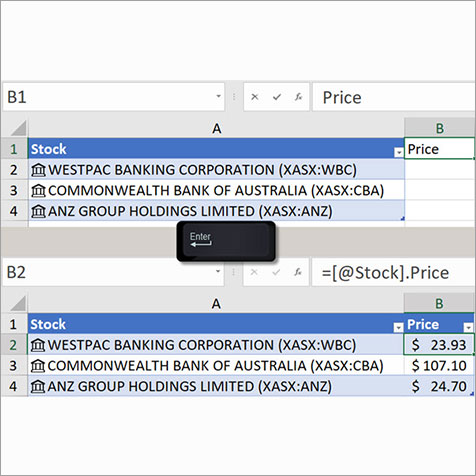This screenshot has width=476, height=476.
Task: Click empty cell B4 in upper sheet
Action: [x=440, y=211]
